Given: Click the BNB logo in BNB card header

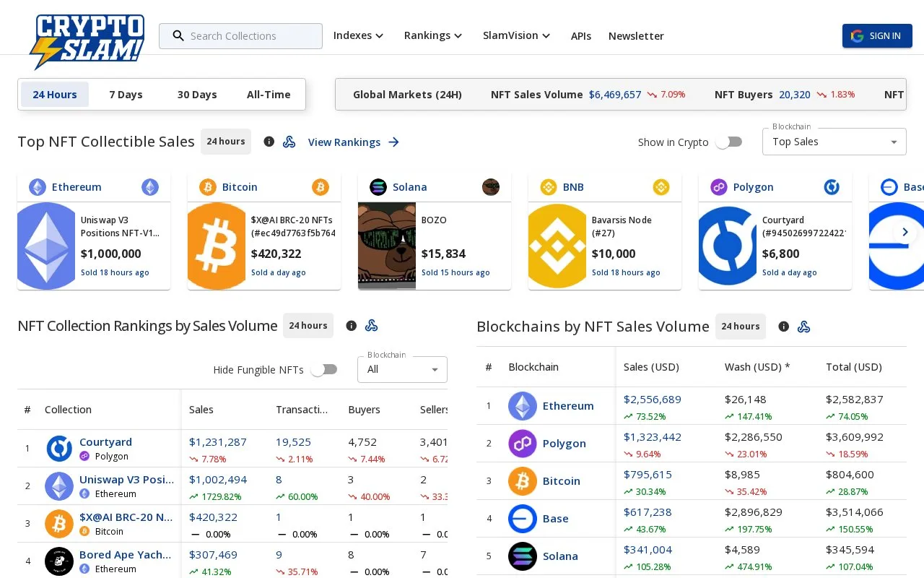Looking at the screenshot, I should click(x=549, y=187).
